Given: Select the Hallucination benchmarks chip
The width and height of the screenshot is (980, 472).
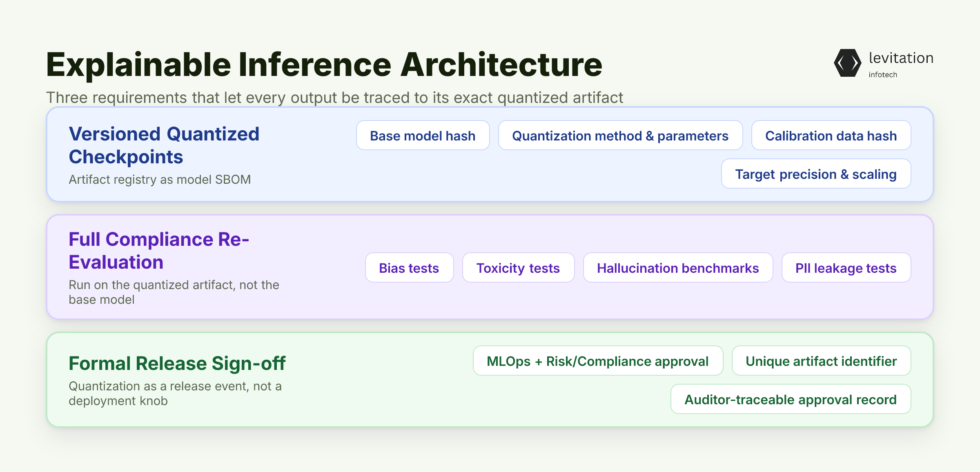Looking at the screenshot, I should (x=678, y=267).
